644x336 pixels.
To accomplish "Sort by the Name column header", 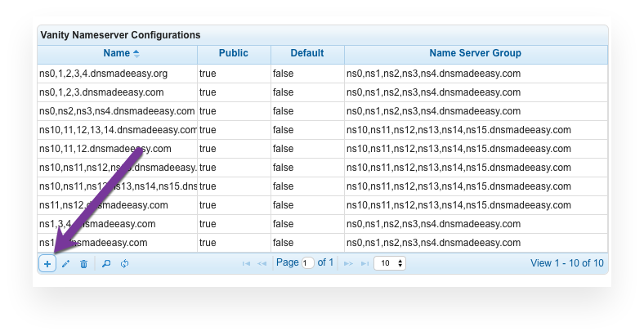I will click(x=117, y=53).
